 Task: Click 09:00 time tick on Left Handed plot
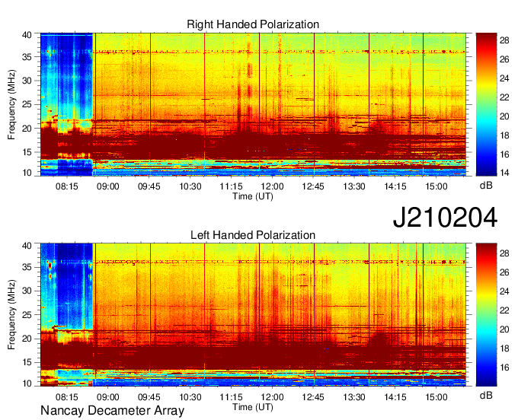[107, 396]
